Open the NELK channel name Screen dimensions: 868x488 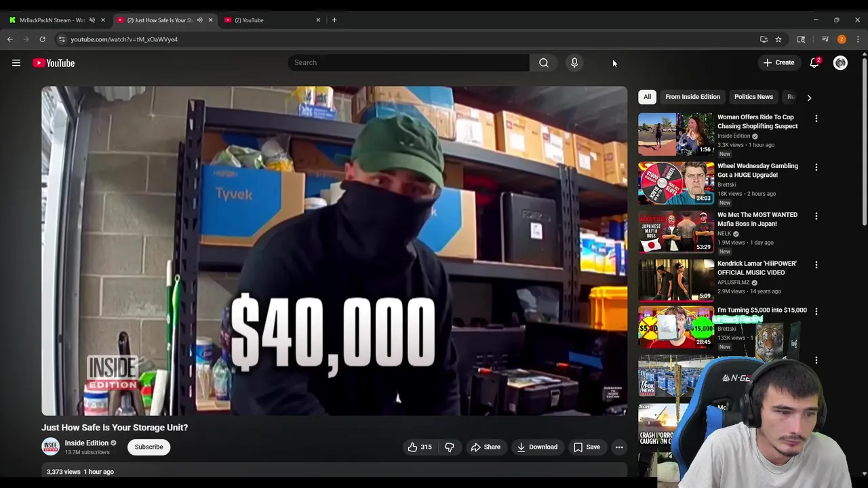point(724,234)
